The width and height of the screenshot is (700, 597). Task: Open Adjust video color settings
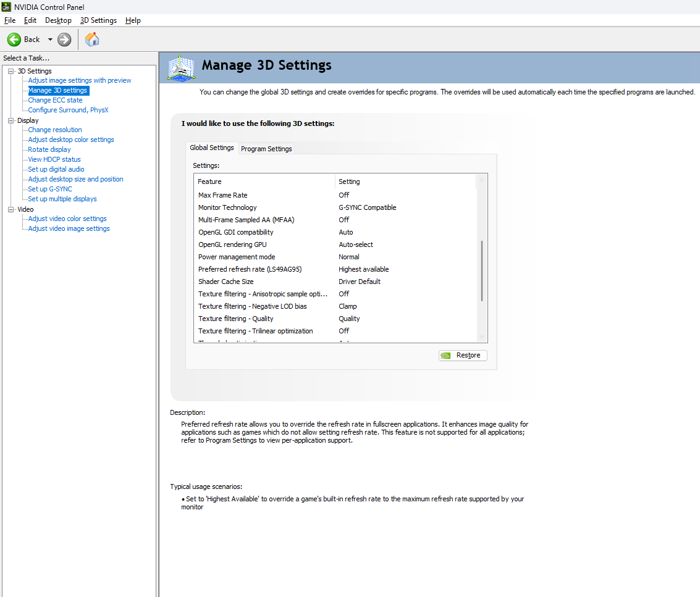tap(67, 219)
